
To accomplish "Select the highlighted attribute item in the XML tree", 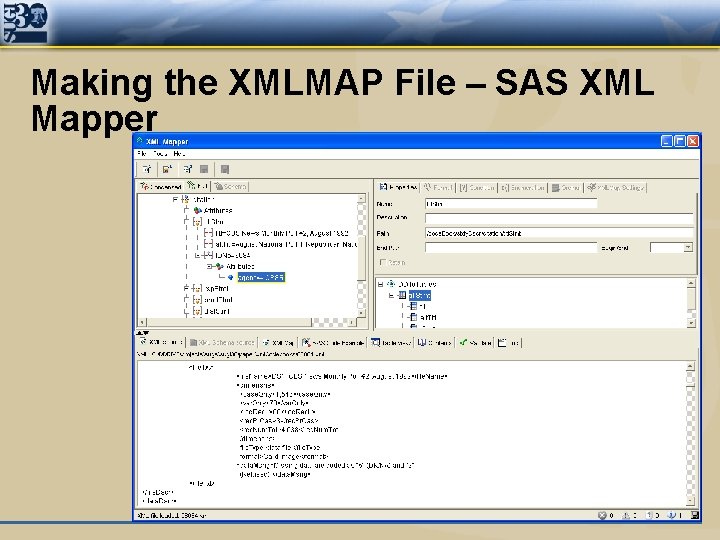I will point(261,277).
